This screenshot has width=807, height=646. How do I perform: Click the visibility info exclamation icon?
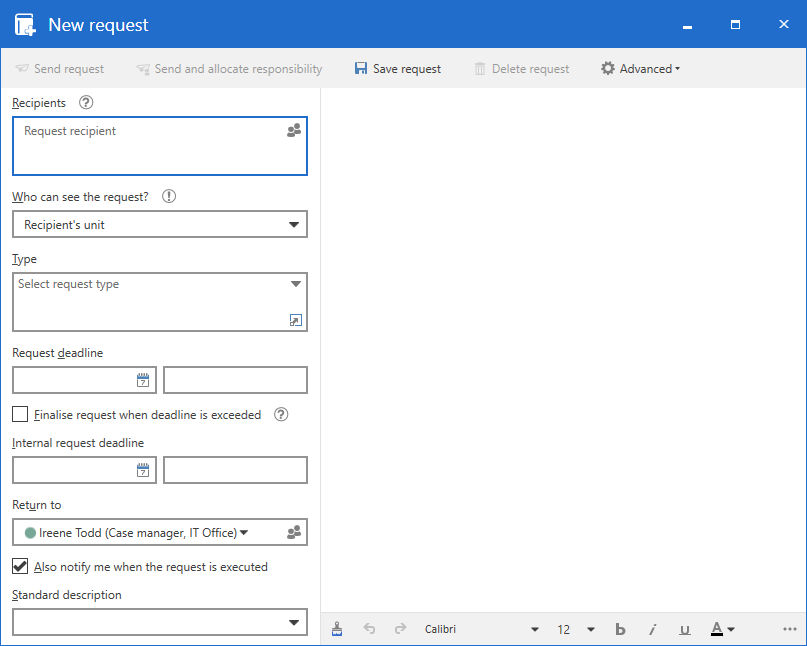[x=169, y=197]
